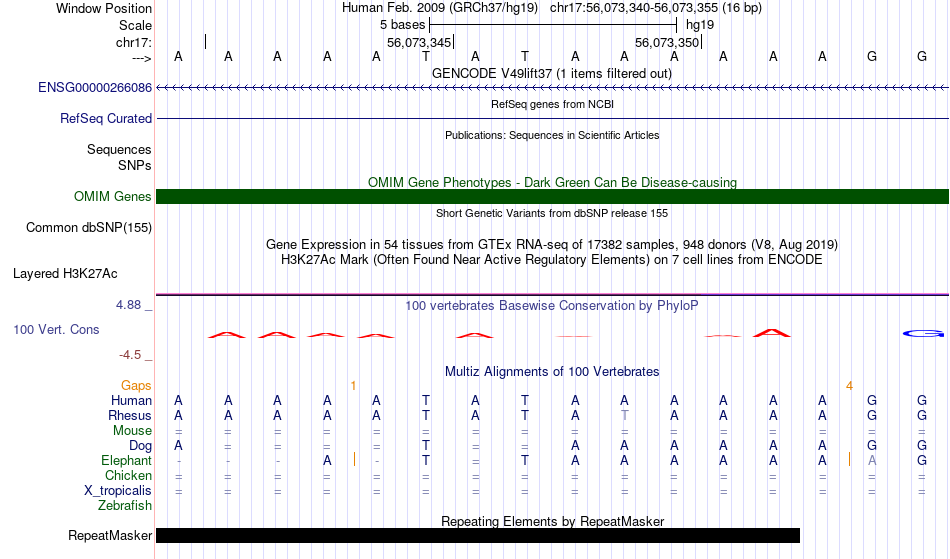Click Repeating Elements by RepeatMasker title

552,521
